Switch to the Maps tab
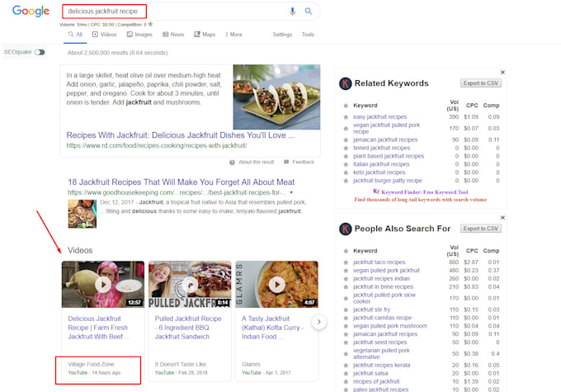 pyautogui.click(x=205, y=35)
